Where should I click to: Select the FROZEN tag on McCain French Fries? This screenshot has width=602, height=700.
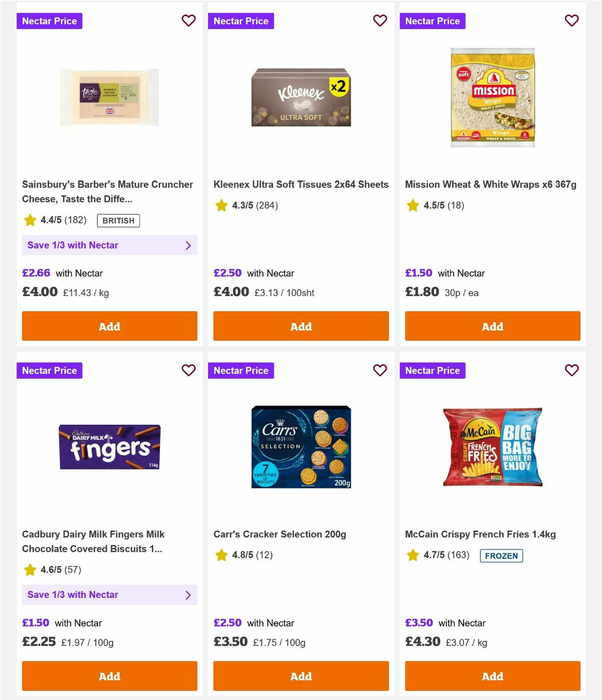[501, 556]
